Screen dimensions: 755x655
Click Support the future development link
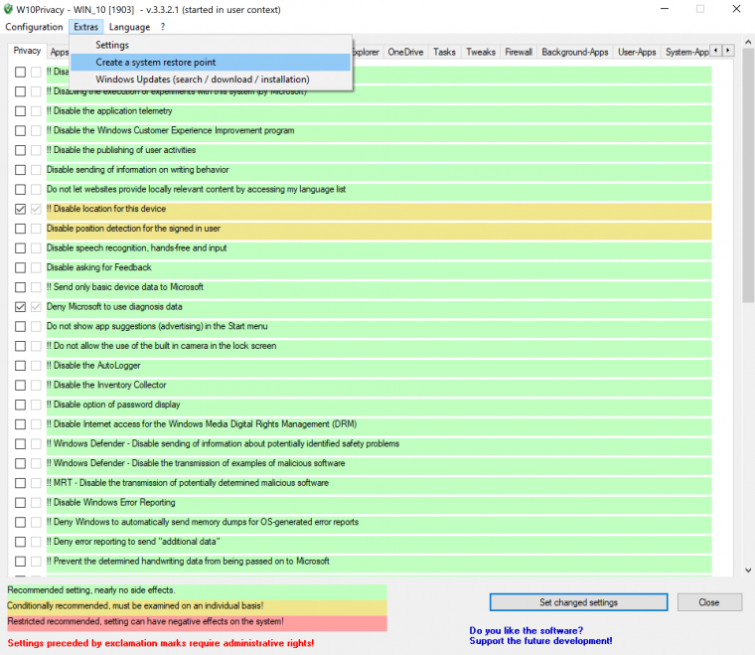pos(540,640)
